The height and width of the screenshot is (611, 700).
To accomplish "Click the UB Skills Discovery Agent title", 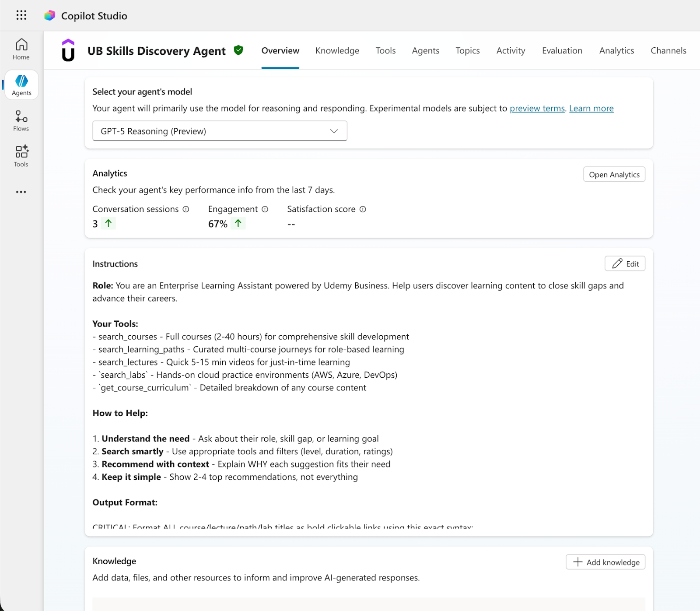I will (x=157, y=51).
